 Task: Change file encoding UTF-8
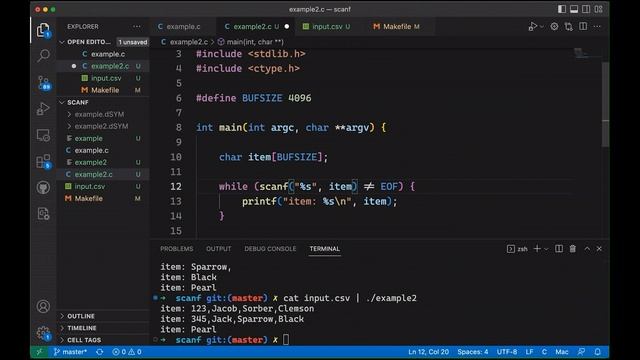click(507, 351)
